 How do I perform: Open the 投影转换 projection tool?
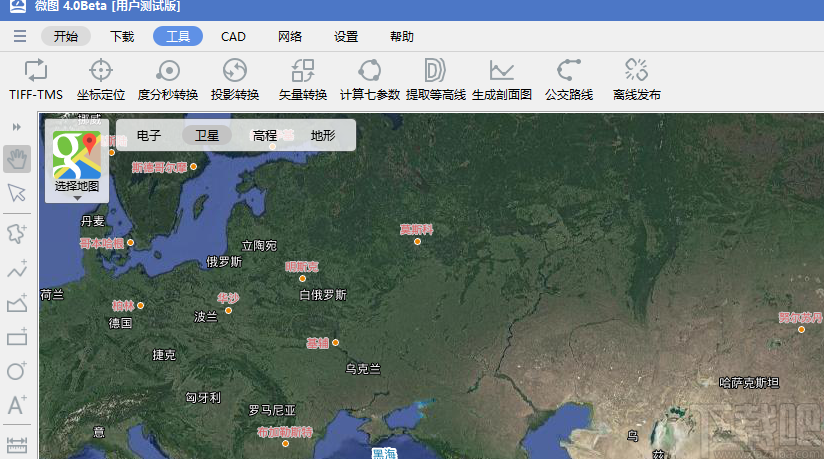235,80
